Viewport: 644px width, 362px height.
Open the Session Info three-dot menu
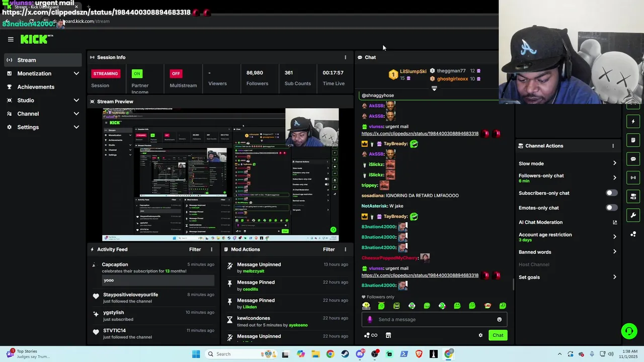tap(345, 57)
